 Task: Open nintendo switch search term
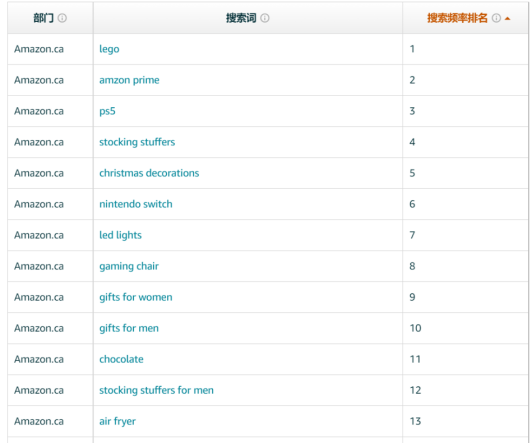136,204
